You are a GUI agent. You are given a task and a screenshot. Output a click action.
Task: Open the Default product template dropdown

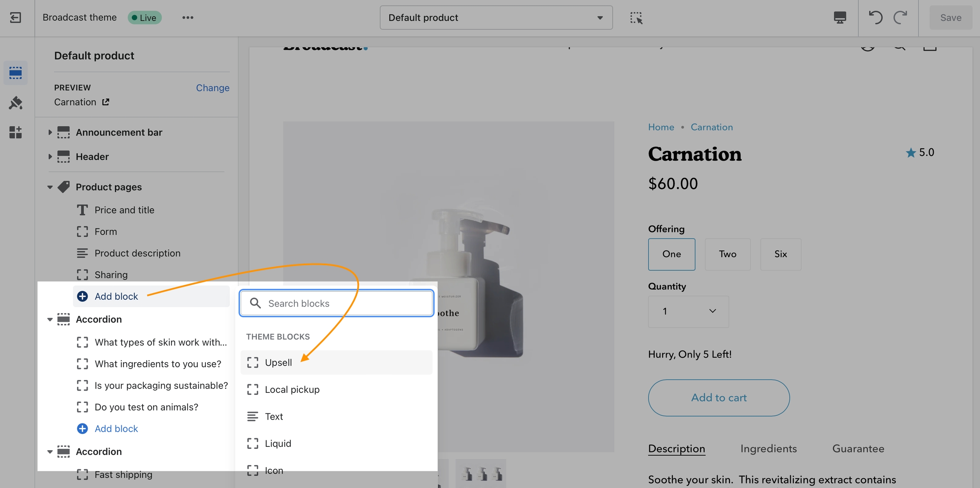(x=496, y=17)
